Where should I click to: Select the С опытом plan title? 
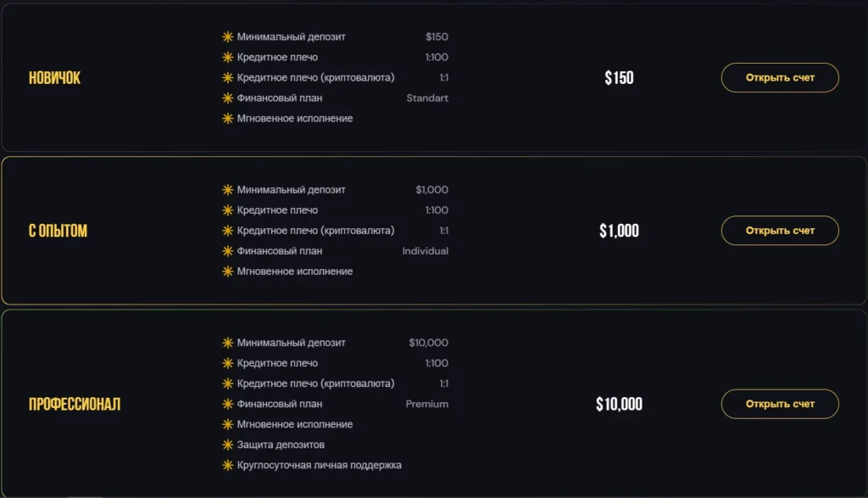pyautogui.click(x=58, y=231)
